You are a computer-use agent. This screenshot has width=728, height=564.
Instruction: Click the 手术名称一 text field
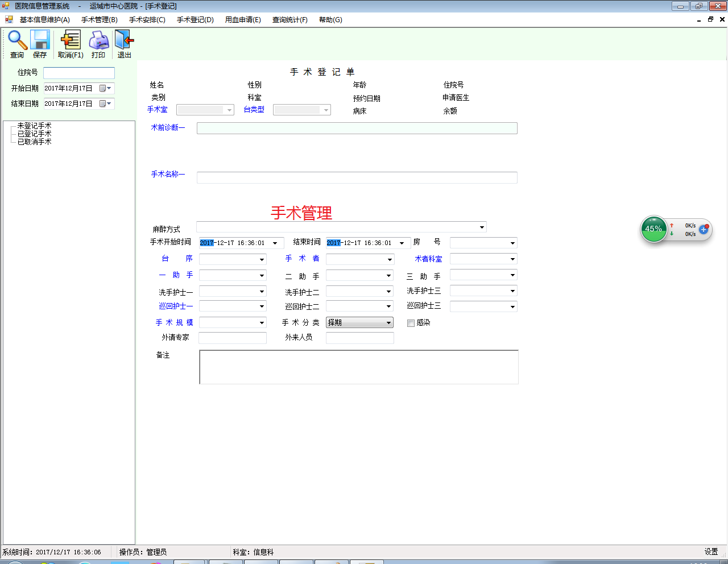tap(357, 177)
